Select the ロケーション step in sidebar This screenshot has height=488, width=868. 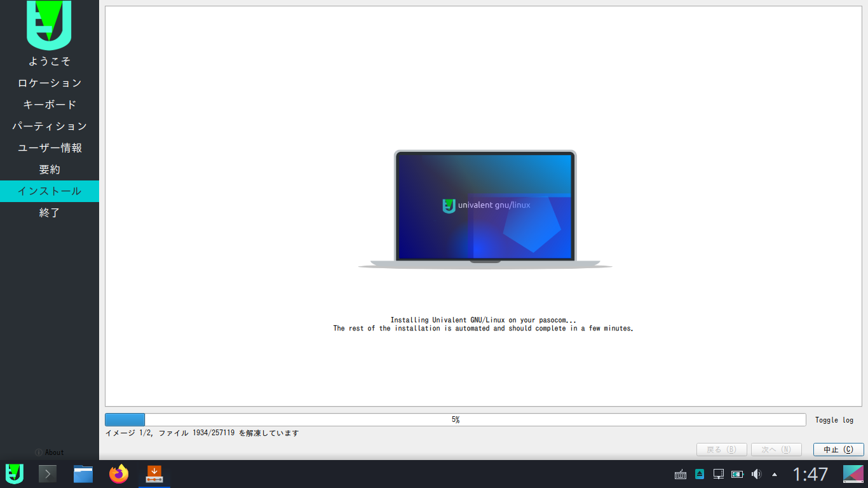pos(50,83)
